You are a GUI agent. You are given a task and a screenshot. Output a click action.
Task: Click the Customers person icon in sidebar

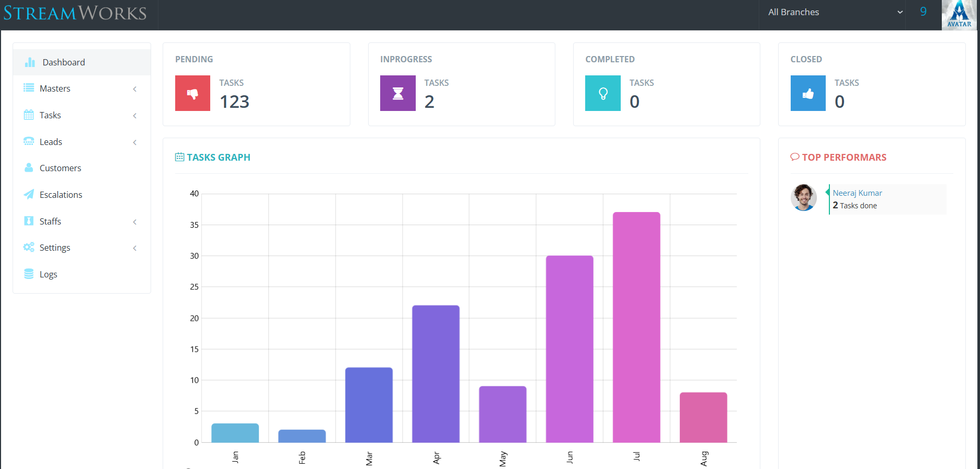click(x=29, y=168)
